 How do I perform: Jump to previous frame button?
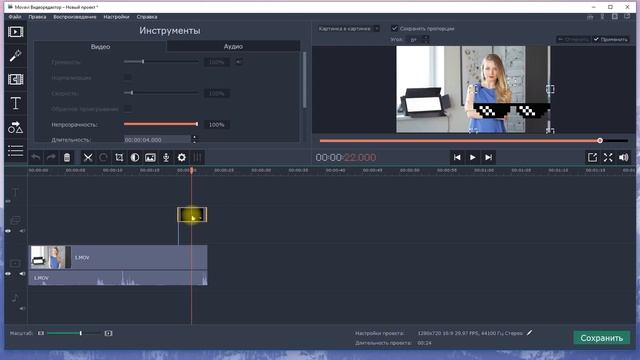(457, 158)
